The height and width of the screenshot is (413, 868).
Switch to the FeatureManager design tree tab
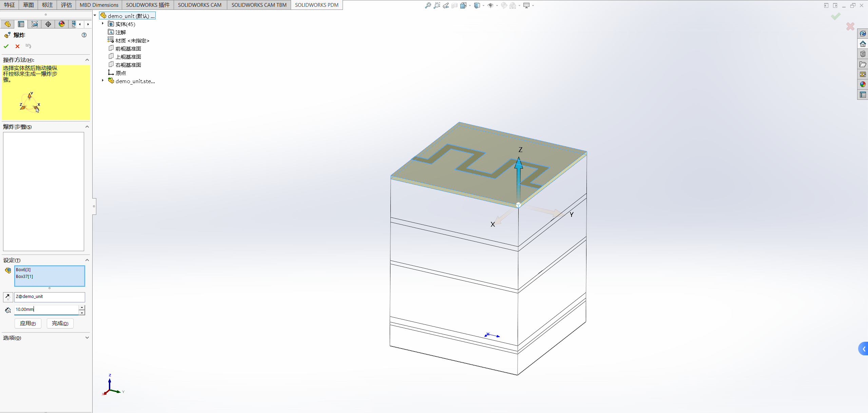pyautogui.click(x=7, y=24)
